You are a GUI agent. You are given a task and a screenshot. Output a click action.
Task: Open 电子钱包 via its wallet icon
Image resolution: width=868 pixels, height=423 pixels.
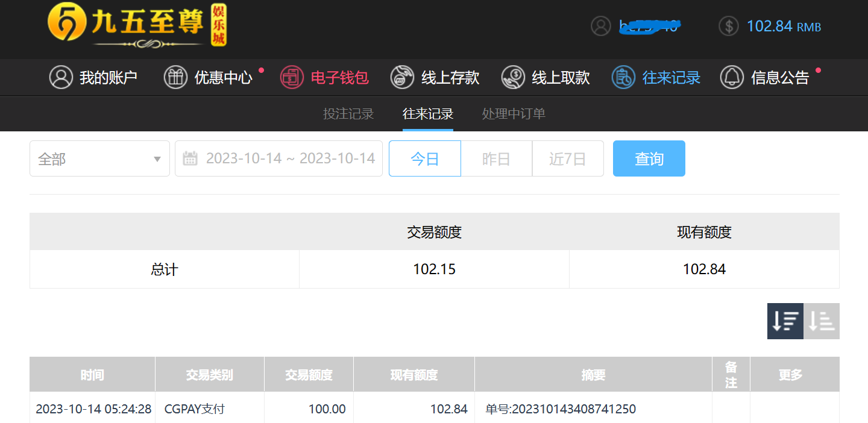292,77
